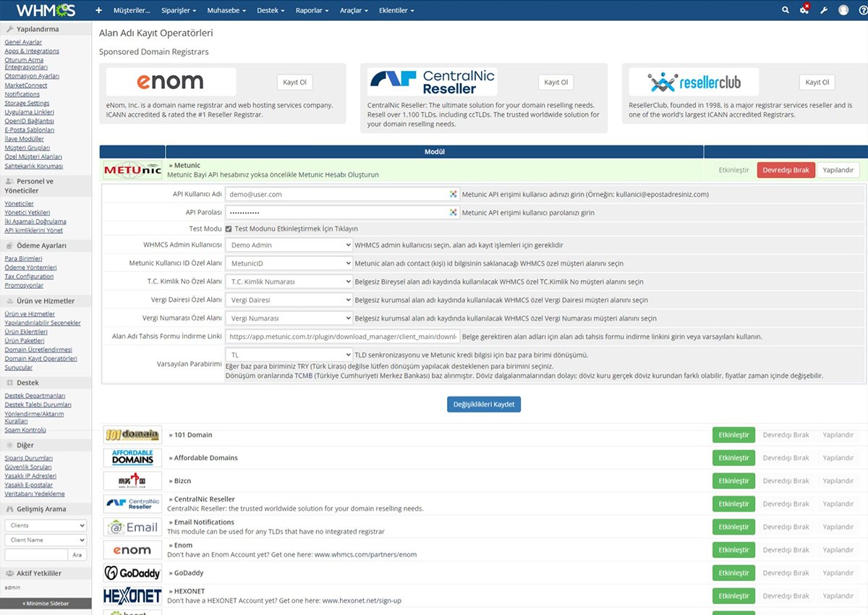Open Varsayılan Parabirimi dropdown
868x615 pixels.
point(289,355)
